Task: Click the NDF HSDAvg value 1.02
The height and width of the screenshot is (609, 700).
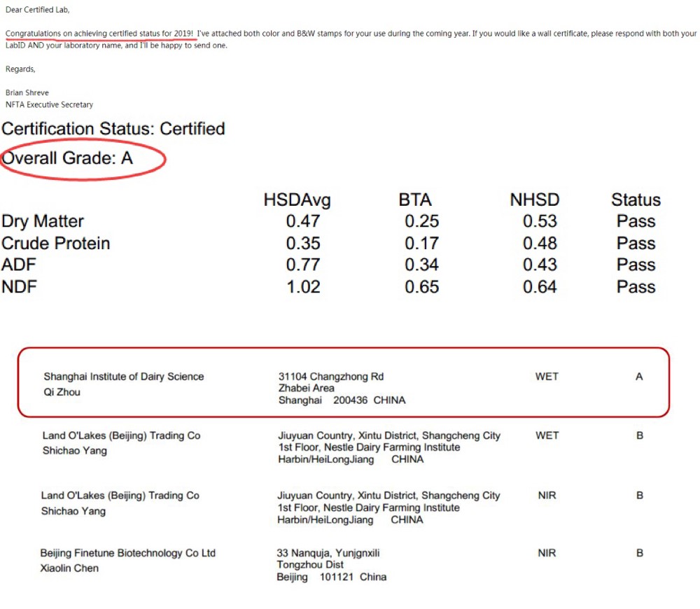Action: click(303, 287)
